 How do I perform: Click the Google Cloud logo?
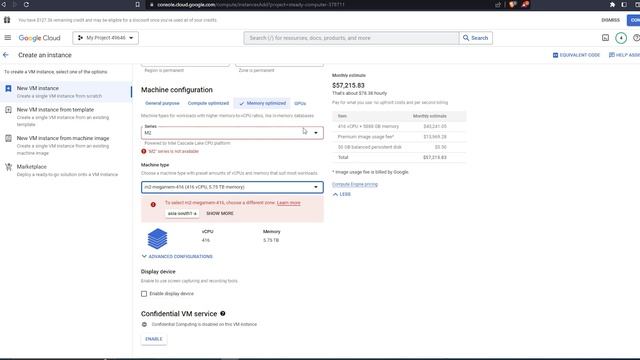(39, 38)
